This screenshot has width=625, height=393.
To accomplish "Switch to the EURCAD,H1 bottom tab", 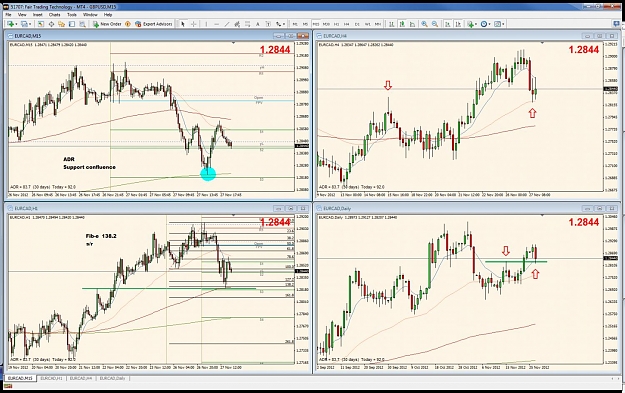I will point(51,378).
